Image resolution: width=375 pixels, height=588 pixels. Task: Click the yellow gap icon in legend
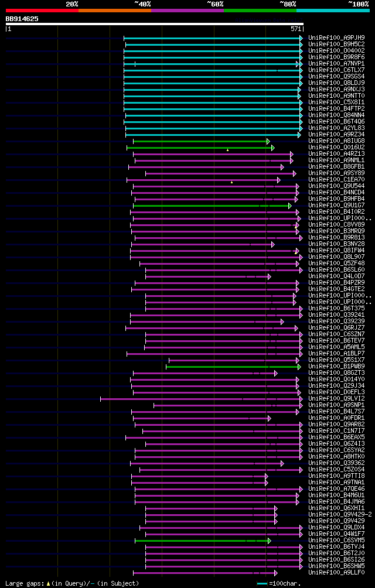coord(48,584)
